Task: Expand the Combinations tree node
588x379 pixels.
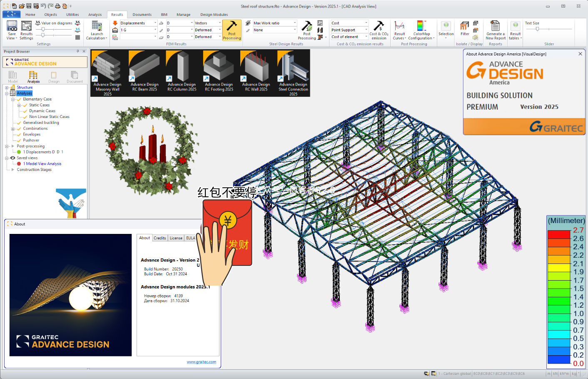Action: pyautogui.click(x=13, y=128)
